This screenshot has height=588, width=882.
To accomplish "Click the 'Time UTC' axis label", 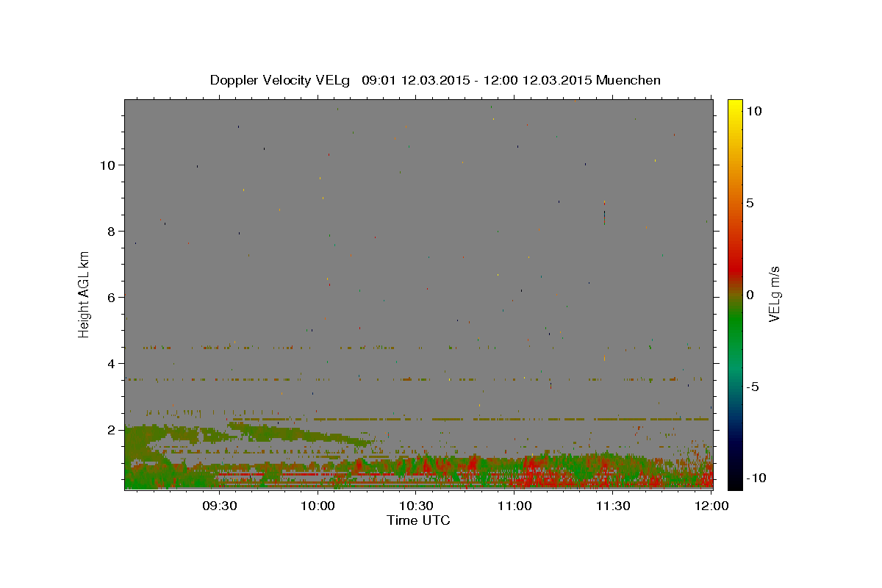I will coord(418,520).
